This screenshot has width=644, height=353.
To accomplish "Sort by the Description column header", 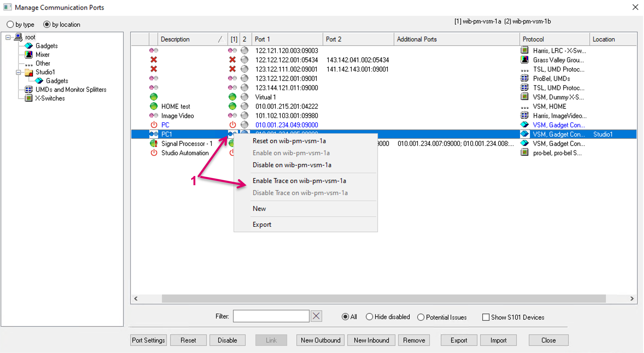I will [175, 39].
